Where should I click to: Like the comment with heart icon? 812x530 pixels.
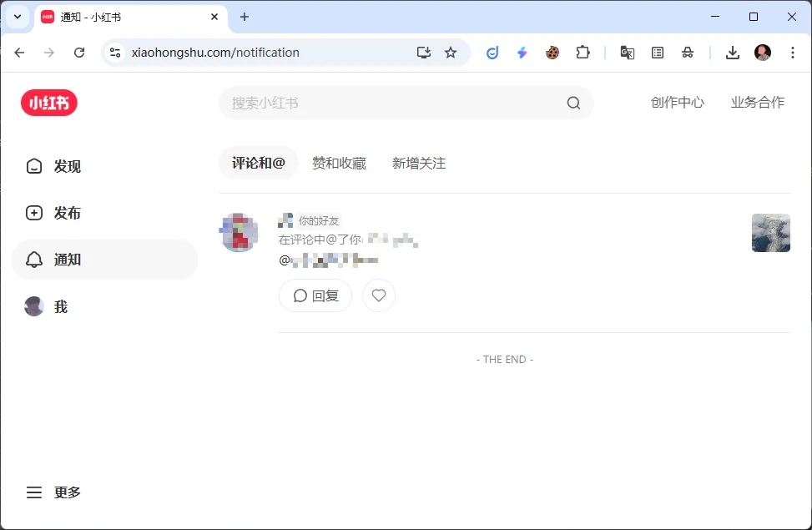(379, 295)
